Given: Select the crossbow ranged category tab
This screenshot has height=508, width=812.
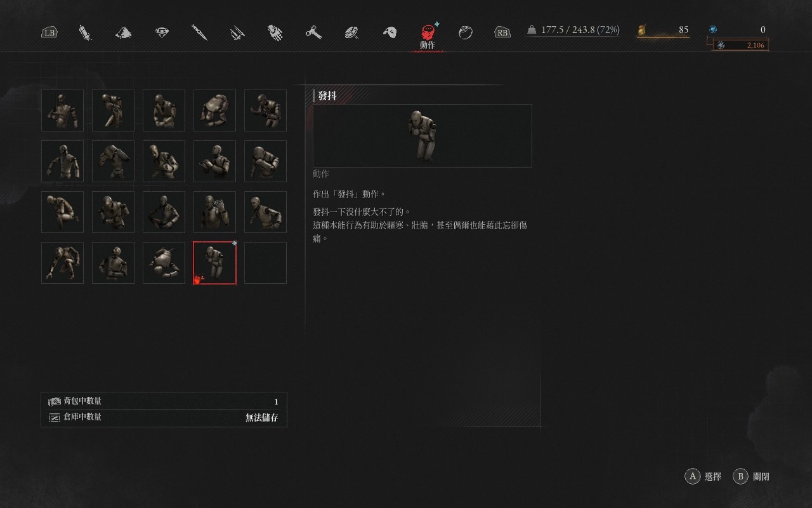Looking at the screenshot, I should 237,32.
